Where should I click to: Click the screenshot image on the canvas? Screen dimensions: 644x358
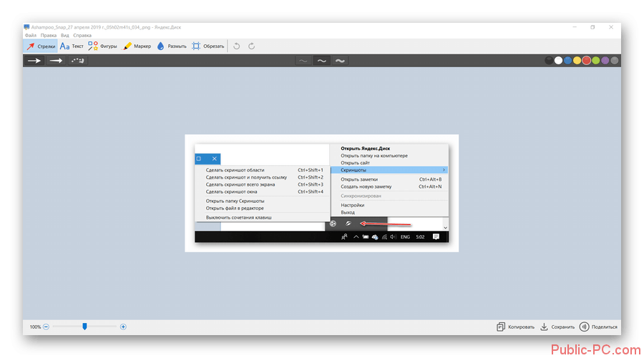(x=321, y=193)
